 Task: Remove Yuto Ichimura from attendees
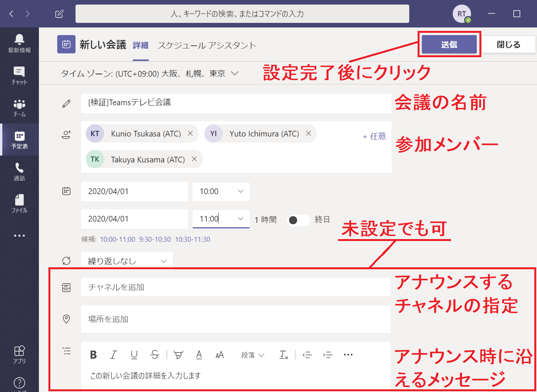[309, 133]
